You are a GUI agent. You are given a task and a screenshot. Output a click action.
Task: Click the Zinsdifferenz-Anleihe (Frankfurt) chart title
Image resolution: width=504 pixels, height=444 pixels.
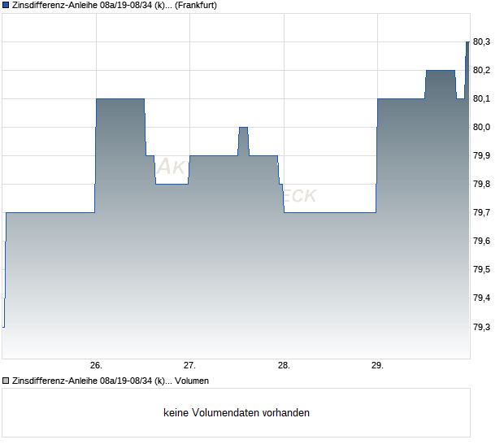115,5
